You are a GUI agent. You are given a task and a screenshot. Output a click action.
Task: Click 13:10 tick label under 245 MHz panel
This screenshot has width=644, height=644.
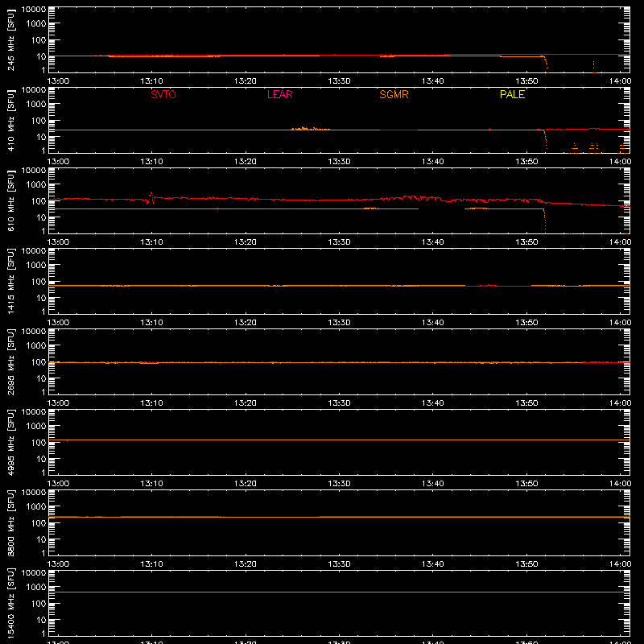click(x=151, y=81)
